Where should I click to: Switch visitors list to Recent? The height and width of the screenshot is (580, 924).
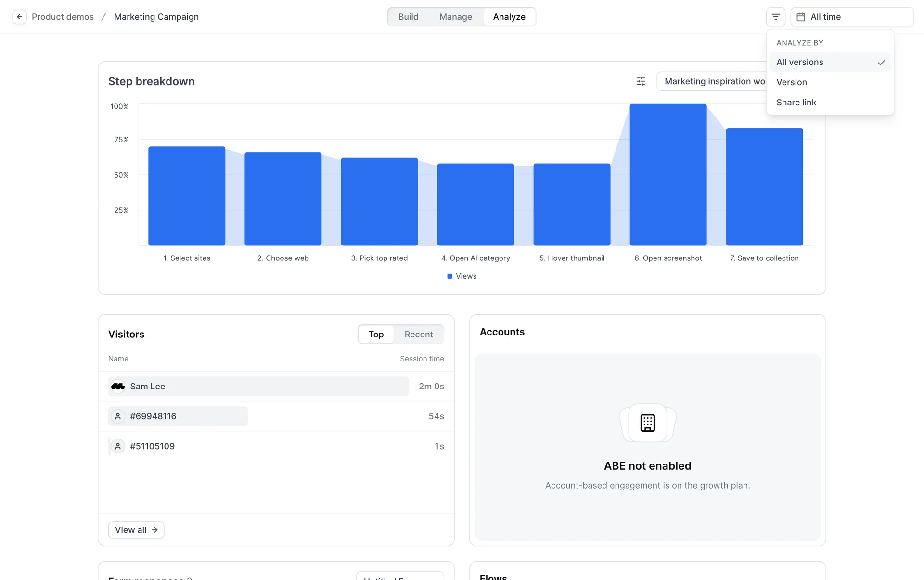point(418,335)
